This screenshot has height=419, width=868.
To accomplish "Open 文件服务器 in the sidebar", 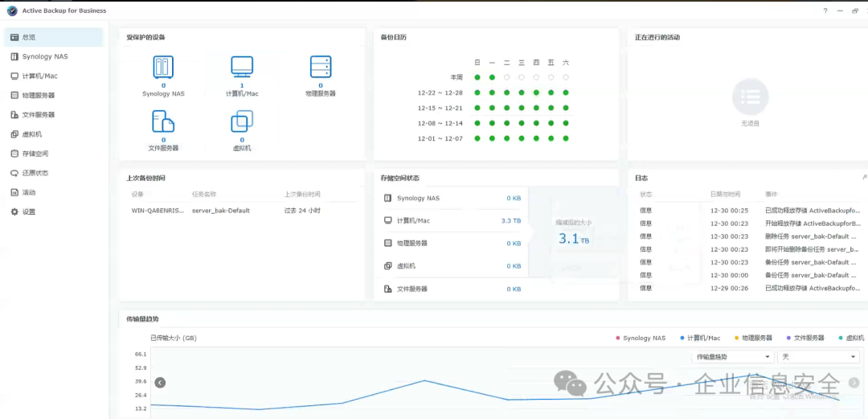I will pos(53,115).
